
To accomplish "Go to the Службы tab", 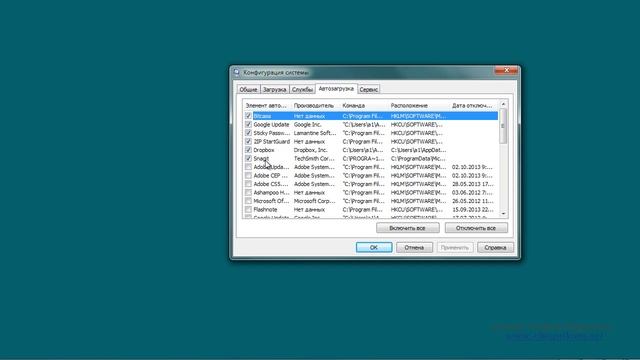I will pos(302,89).
